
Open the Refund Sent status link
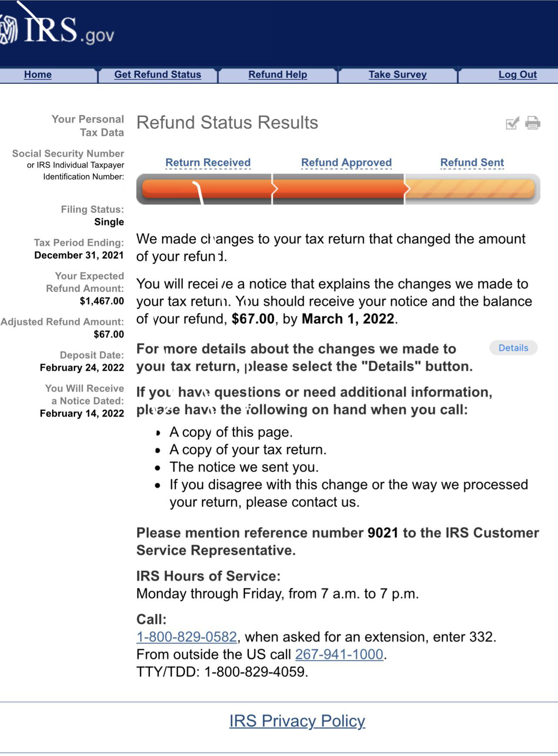472,162
